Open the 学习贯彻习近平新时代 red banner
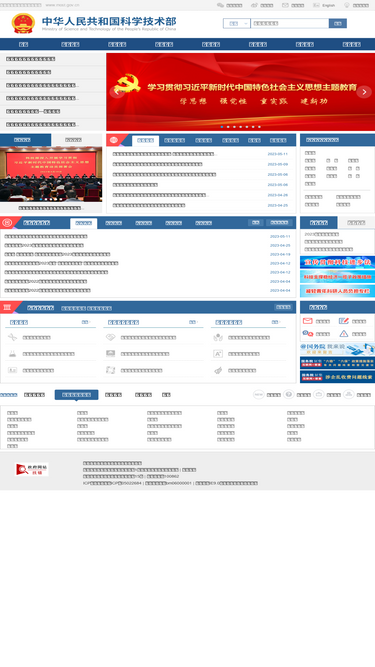Viewport: 375px width, 667px height. pyautogui.click(x=241, y=91)
